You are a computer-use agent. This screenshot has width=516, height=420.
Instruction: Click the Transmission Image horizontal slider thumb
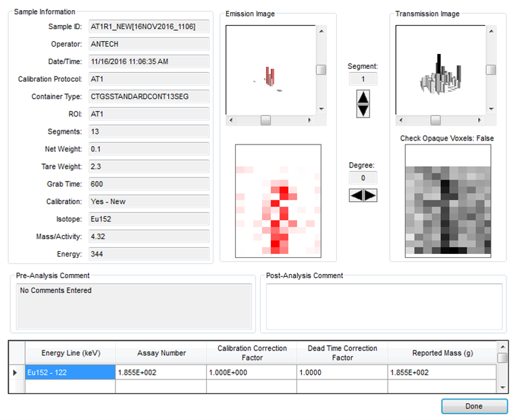coord(436,120)
